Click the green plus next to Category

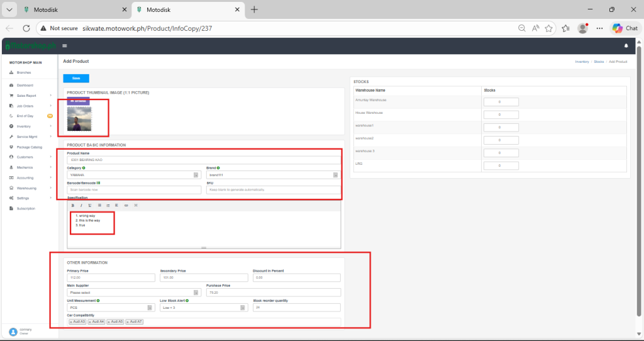84,168
